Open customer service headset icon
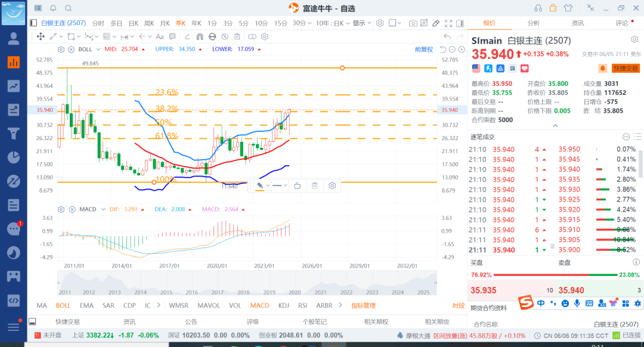This screenshot has width=644, height=347. click(538, 8)
